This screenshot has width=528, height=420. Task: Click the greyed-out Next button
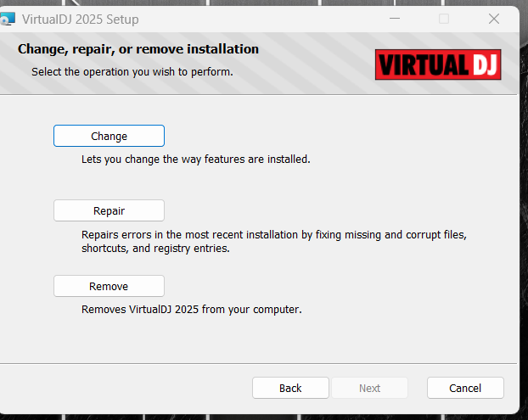click(x=369, y=388)
